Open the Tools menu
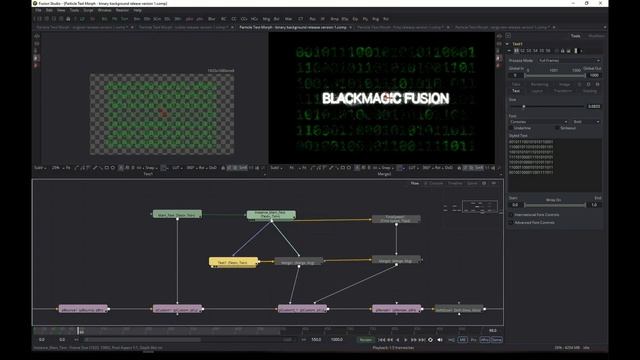Viewport: 640px width, 360px height. pos(74,10)
